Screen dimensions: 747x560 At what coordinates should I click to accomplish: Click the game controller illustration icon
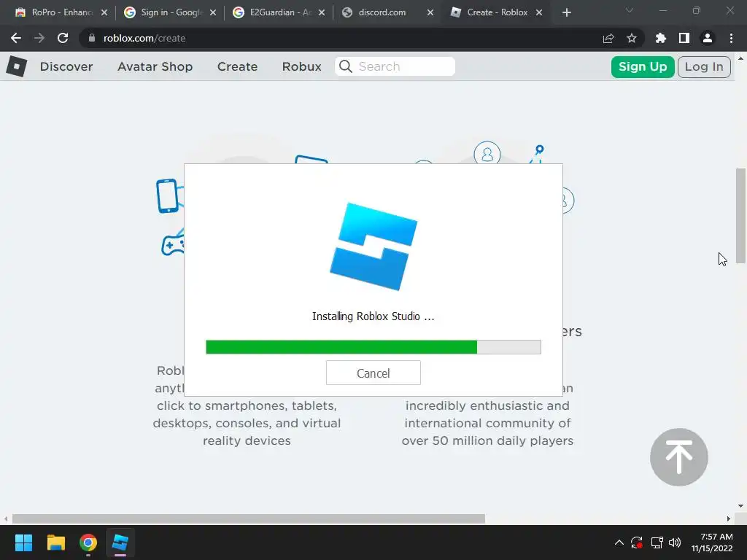tap(173, 245)
